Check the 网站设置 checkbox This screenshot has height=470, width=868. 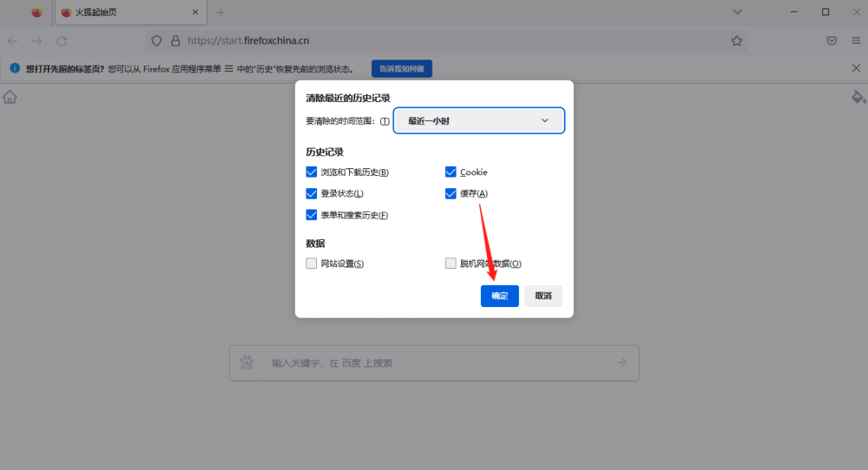tap(312, 264)
